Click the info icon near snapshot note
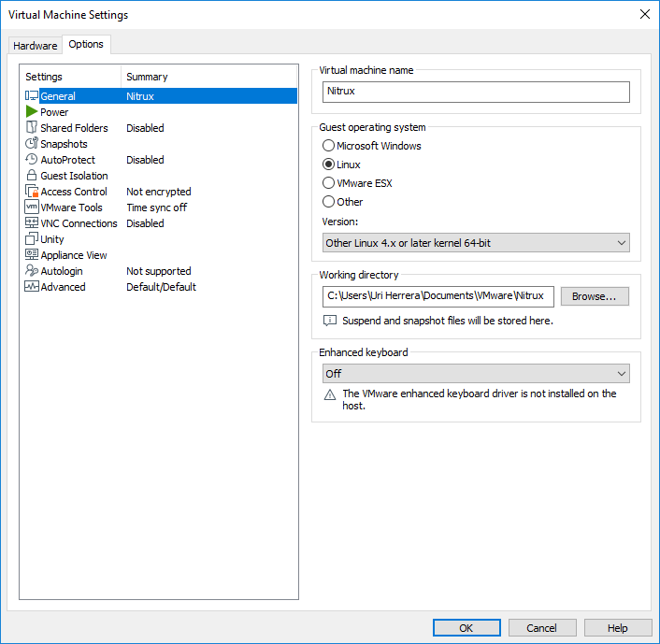This screenshot has width=660, height=644. click(330, 321)
